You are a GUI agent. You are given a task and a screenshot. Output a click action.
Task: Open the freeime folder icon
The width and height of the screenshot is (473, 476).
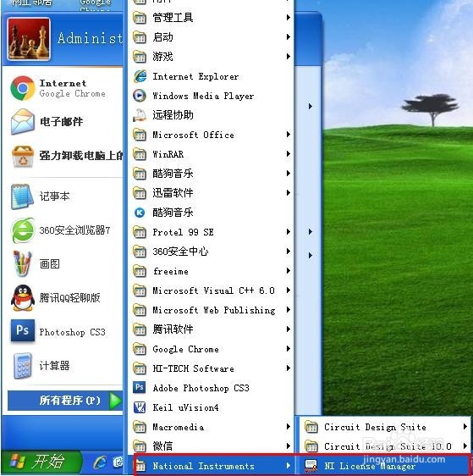(x=140, y=271)
